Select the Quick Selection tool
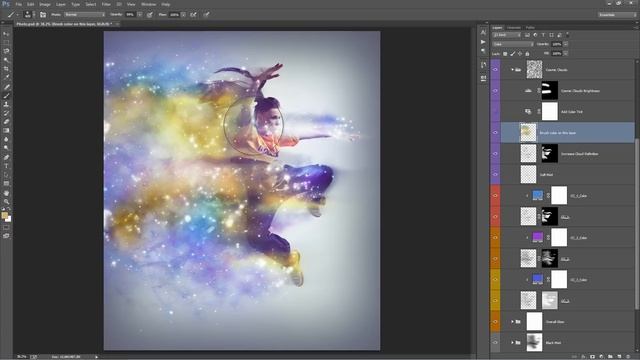This screenshot has height=360, width=640. point(6,60)
